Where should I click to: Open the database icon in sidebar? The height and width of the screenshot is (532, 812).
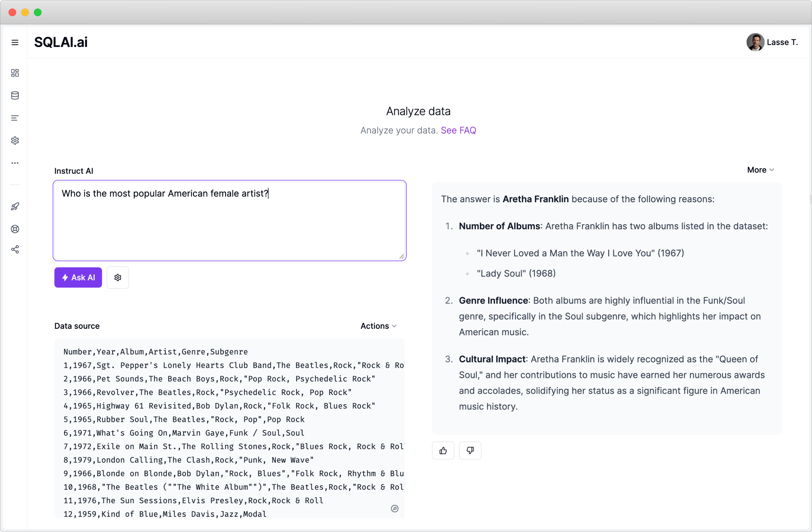coord(15,95)
